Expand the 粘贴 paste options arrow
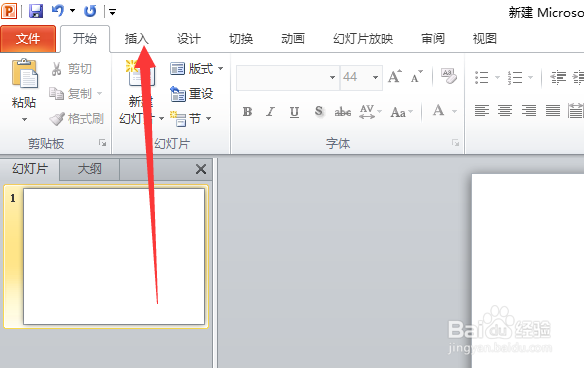 (x=24, y=120)
